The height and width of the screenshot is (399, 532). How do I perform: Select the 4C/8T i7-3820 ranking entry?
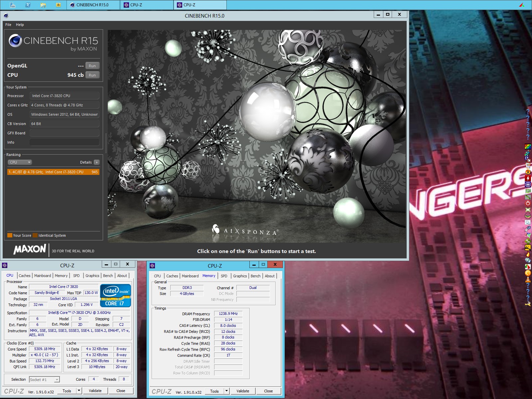(53, 172)
